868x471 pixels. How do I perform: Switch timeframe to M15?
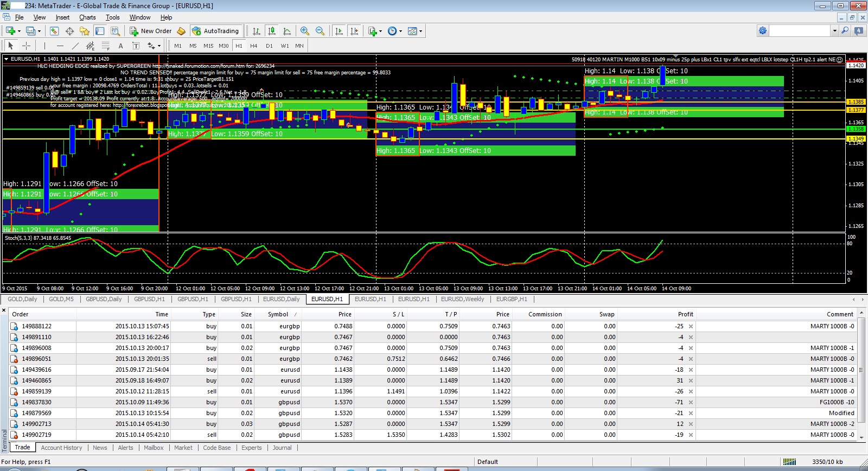[x=208, y=46]
